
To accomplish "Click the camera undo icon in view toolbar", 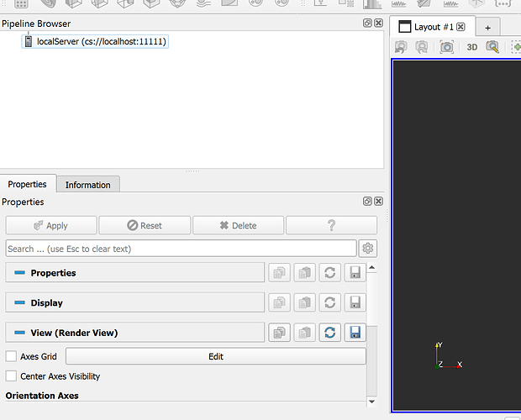I will (x=401, y=47).
